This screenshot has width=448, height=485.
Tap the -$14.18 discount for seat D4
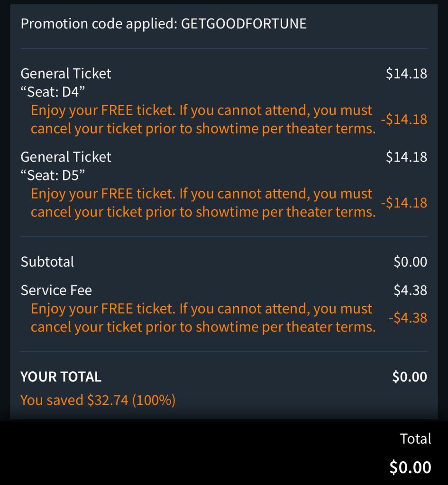click(x=404, y=119)
